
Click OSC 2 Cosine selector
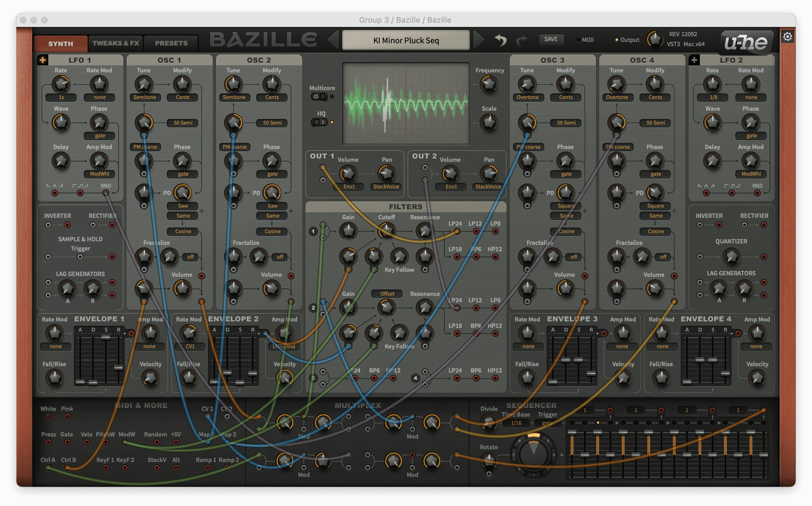click(x=272, y=231)
